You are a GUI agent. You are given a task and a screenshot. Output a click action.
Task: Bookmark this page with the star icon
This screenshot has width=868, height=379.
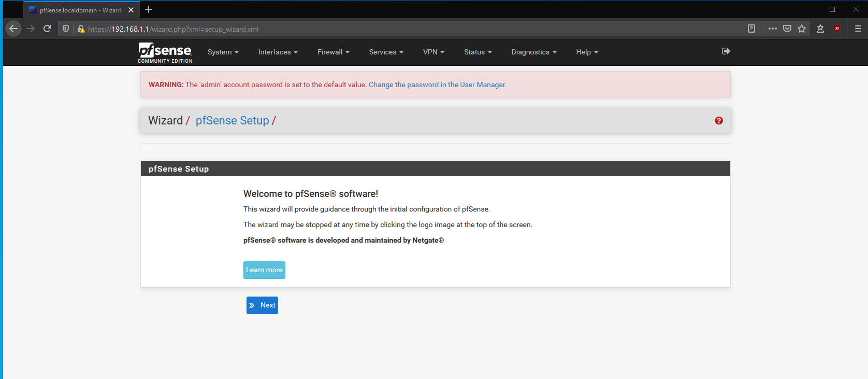click(x=802, y=29)
